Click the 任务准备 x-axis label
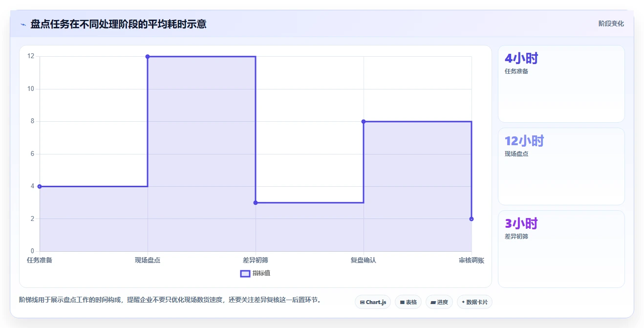The height and width of the screenshot is (328, 644). [x=40, y=260]
